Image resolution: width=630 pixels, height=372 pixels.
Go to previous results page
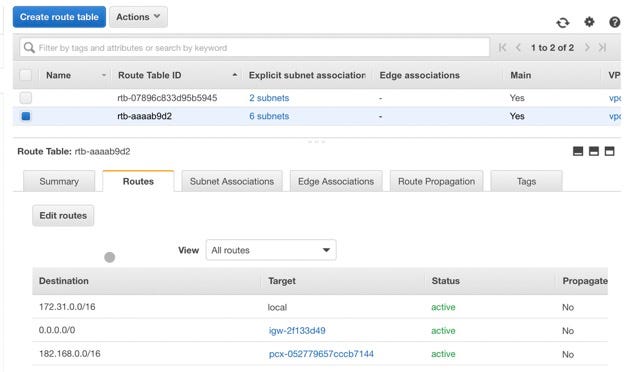coord(518,47)
